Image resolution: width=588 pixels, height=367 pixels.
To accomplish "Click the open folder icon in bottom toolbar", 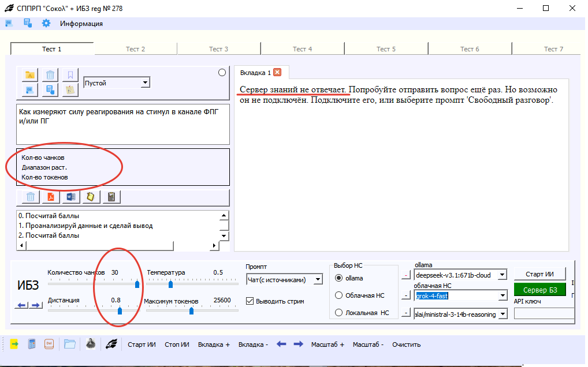I will pos(70,344).
